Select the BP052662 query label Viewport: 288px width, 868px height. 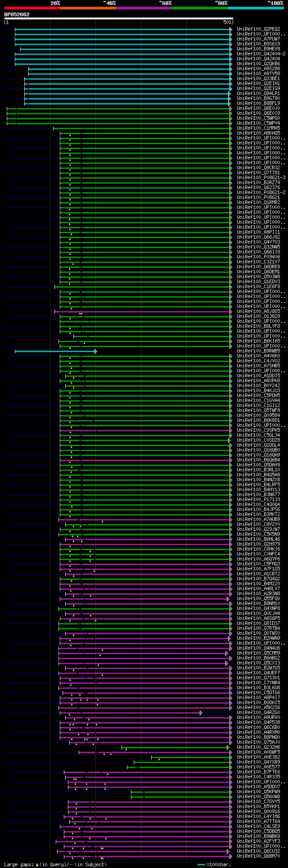tap(17, 14)
